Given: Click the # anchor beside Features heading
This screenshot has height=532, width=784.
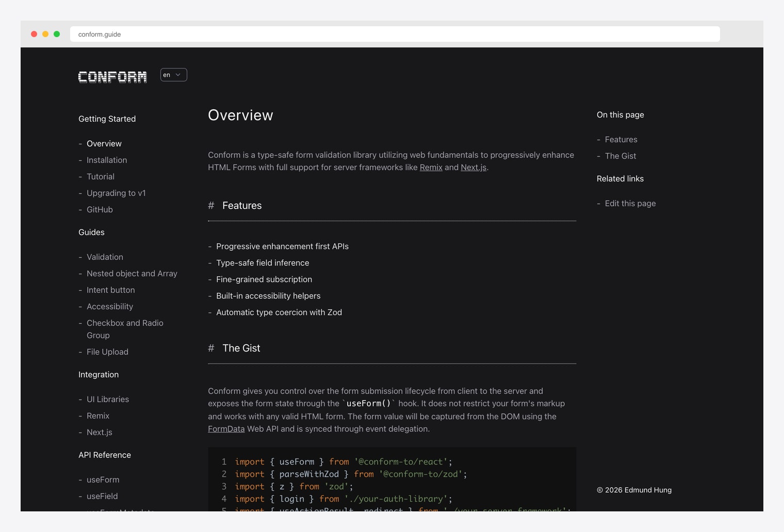Looking at the screenshot, I should coord(211,205).
